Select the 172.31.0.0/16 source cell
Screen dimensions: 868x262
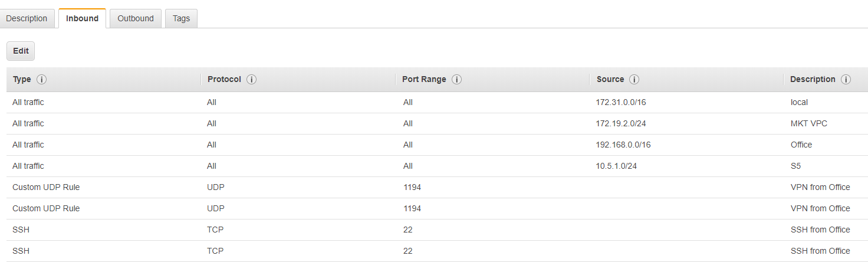click(621, 102)
